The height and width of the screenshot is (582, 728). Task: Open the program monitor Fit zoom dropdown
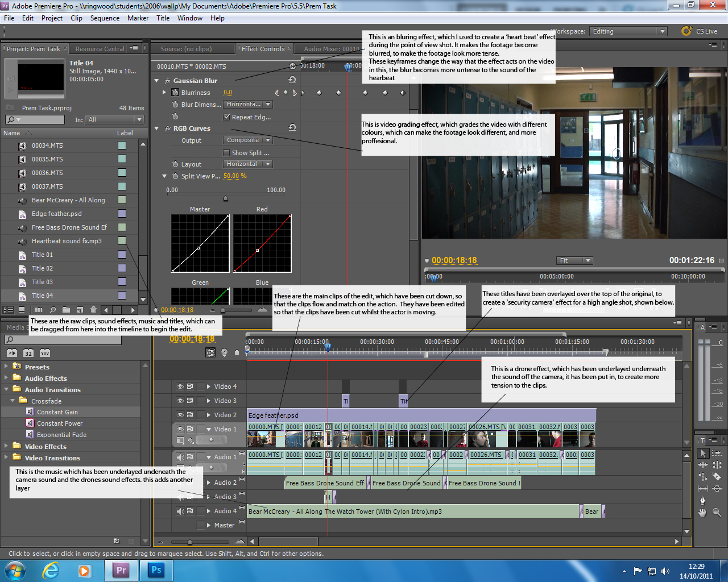point(574,260)
